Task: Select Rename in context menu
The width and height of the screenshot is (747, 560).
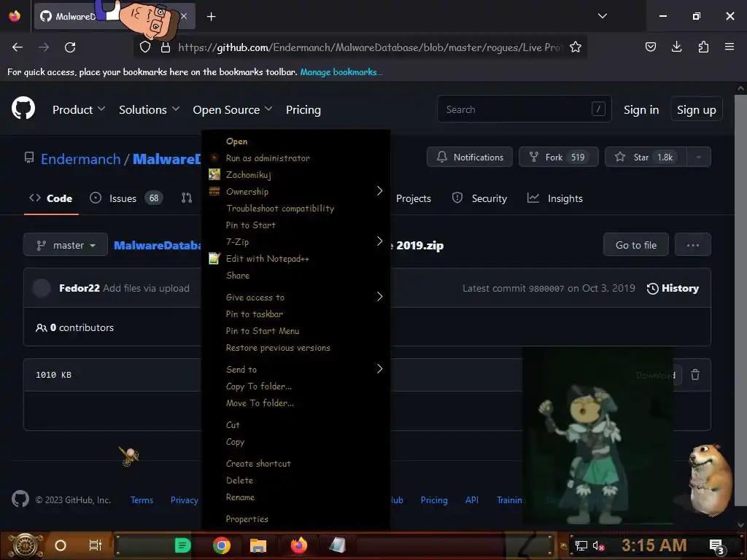Action: pos(295,497)
